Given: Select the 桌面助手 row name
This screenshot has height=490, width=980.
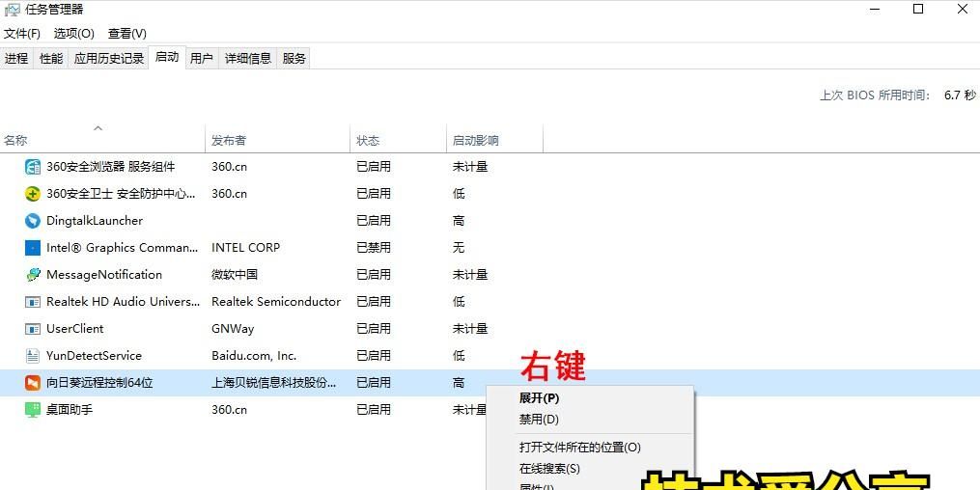Looking at the screenshot, I should [70, 410].
